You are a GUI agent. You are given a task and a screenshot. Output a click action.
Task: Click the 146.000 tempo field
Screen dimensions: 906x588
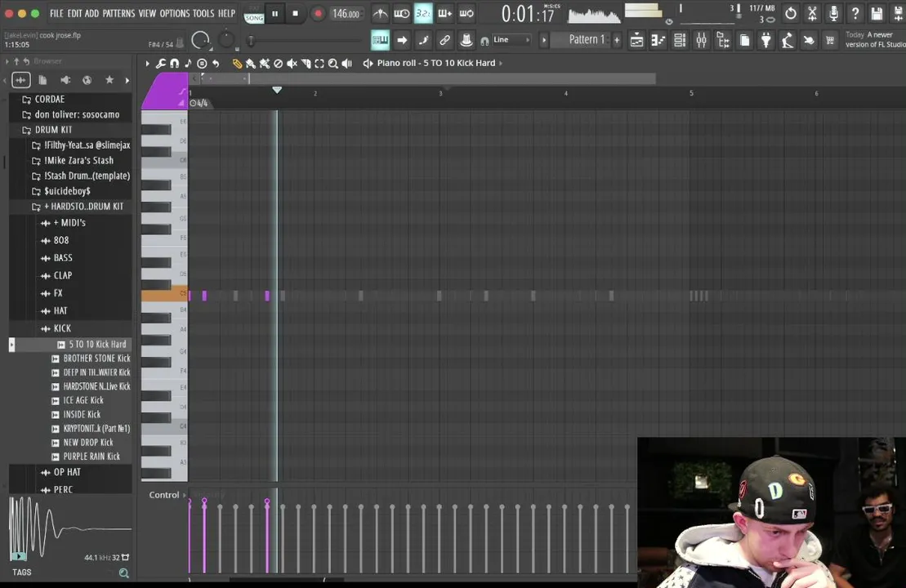(346, 14)
